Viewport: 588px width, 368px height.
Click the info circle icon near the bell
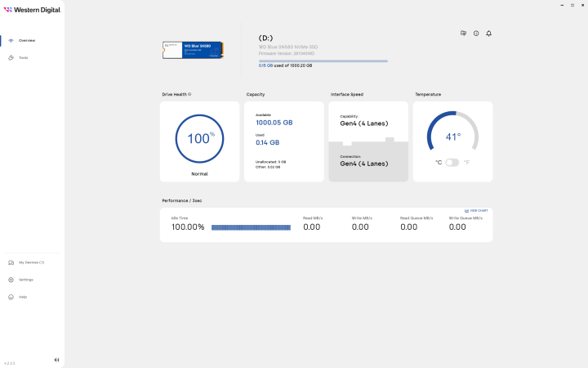point(476,34)
